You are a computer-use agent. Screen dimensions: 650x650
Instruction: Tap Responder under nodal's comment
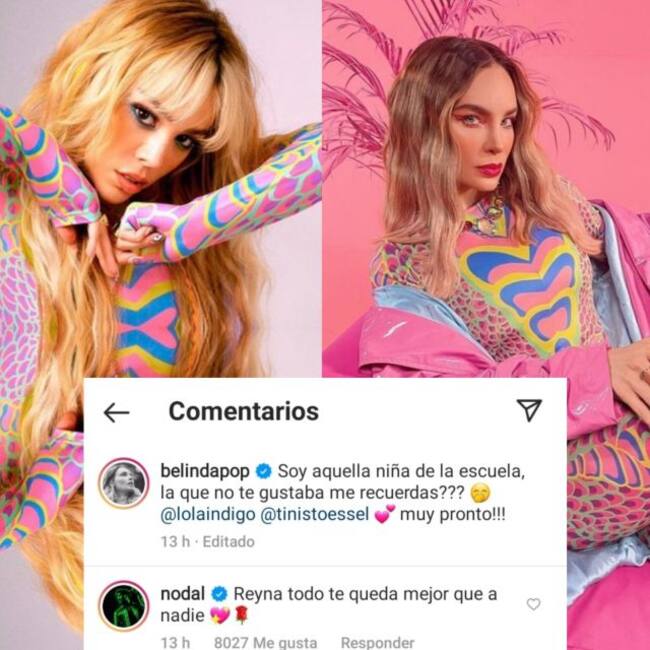(x=377, y=643)
